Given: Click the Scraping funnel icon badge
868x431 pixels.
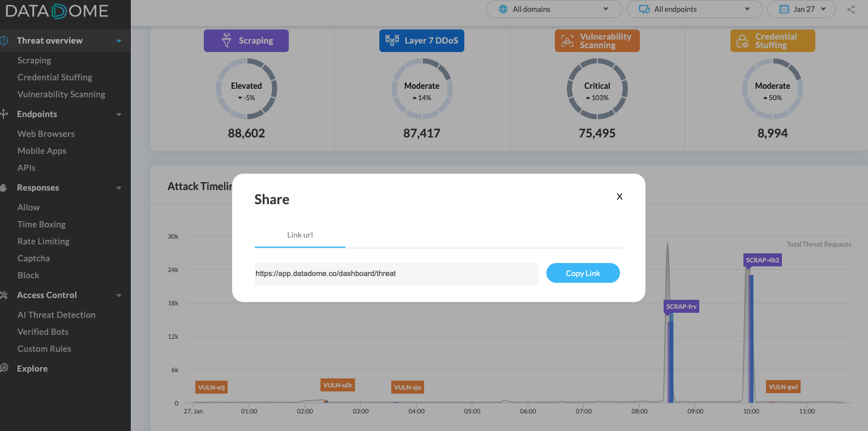Looking at the screenshot, I should [226, 40].
